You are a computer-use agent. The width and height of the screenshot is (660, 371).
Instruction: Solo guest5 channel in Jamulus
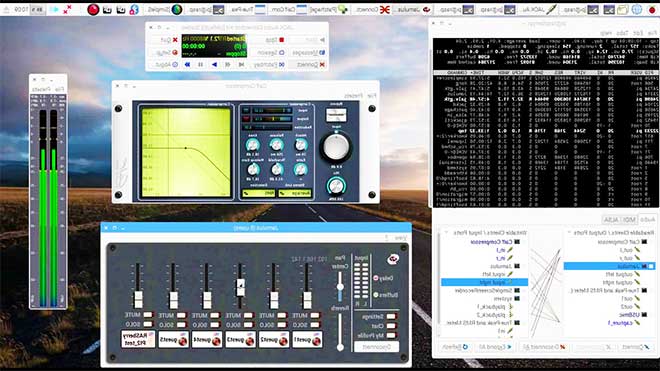(181, 324)
